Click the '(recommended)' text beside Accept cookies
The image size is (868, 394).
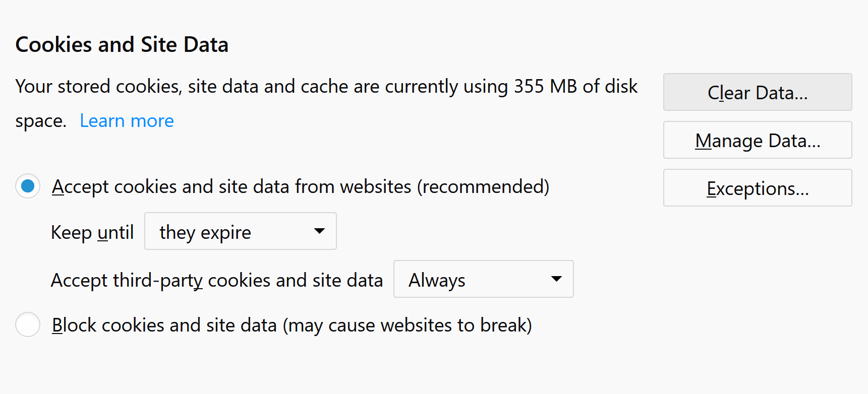pos(483,187)
